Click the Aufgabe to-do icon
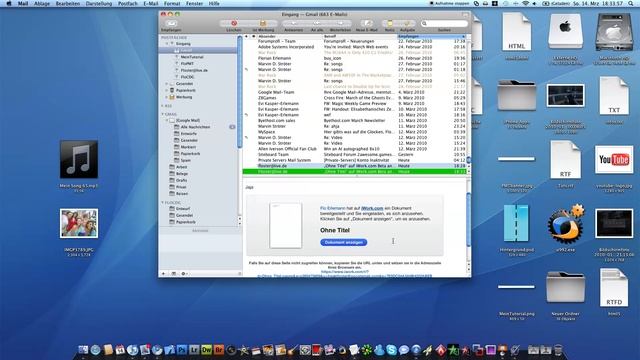Image resolution: width=640 pixels, height=360 pixels. tap(407, 24)
